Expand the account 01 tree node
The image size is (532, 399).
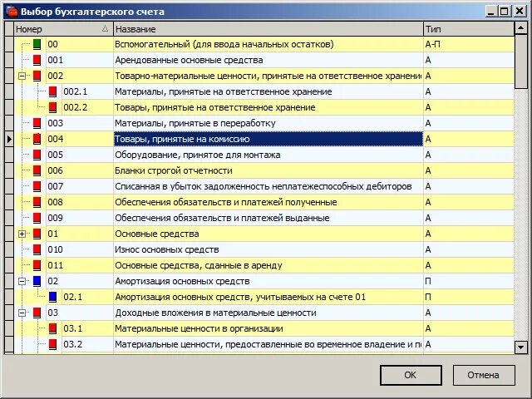(x=22, y=234)
